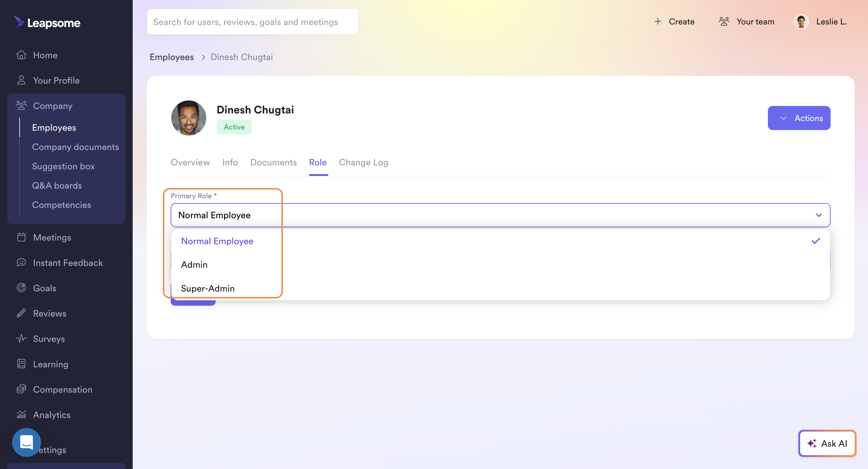Click the Primary Role combo box field
868x469 pixels.
500,215
